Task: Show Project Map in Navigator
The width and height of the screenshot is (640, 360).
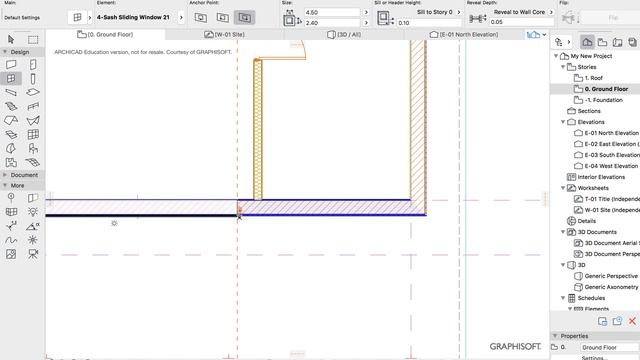Action: click(x=587, y=42)
